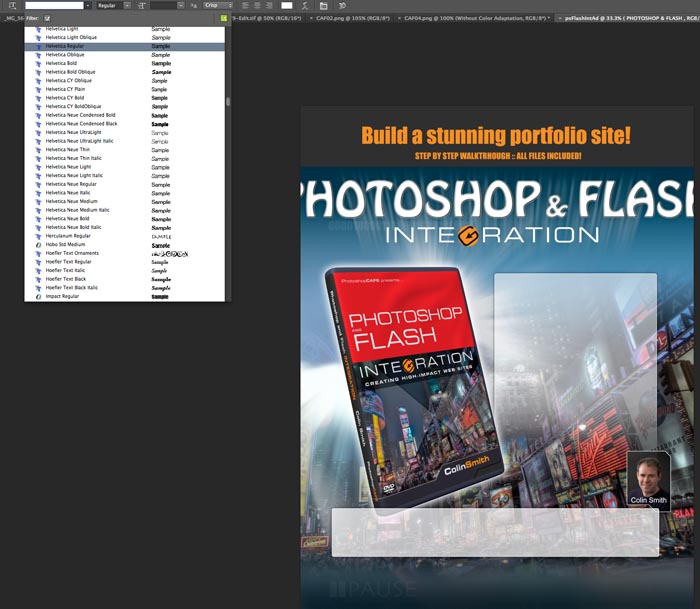
Task: Select Helvetica Neue Light Italic font
Action: click(125, 175)
